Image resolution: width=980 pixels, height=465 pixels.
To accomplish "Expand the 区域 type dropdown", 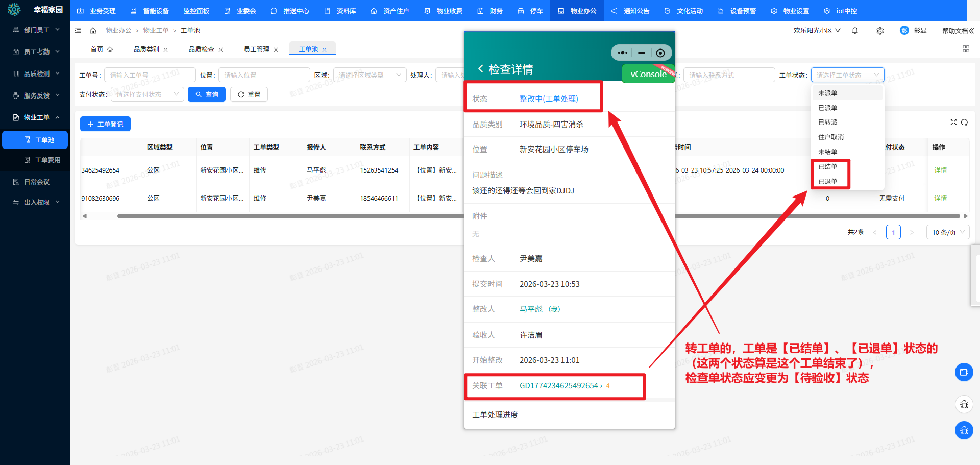I will coord(370,75).
